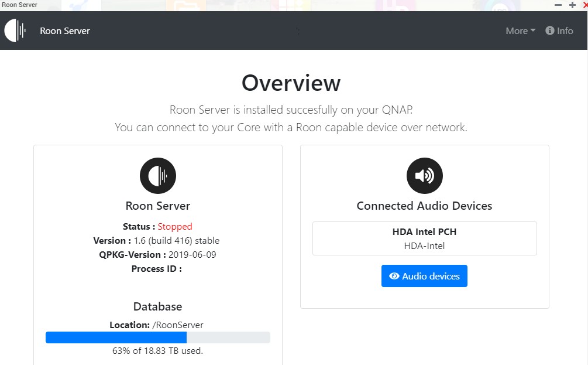
Task: Select the HDA Intel PCH device entry
Action: point(425,238)
